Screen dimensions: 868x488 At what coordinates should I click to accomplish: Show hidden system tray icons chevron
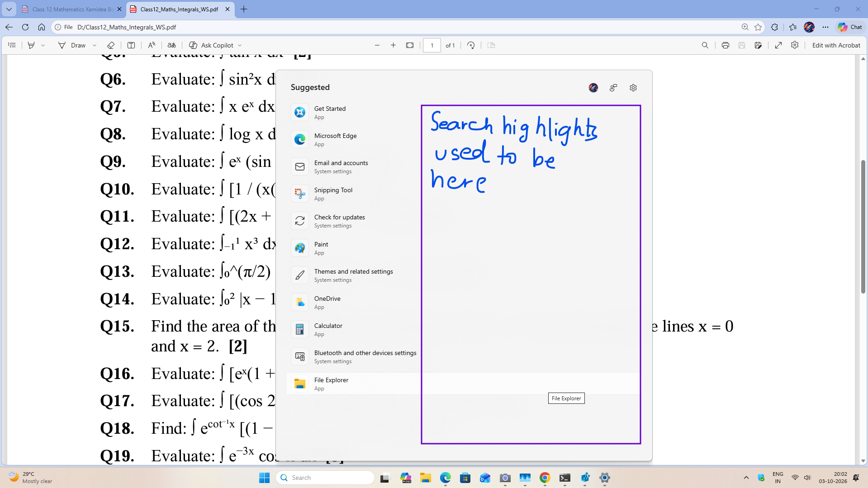coord(746,478)
